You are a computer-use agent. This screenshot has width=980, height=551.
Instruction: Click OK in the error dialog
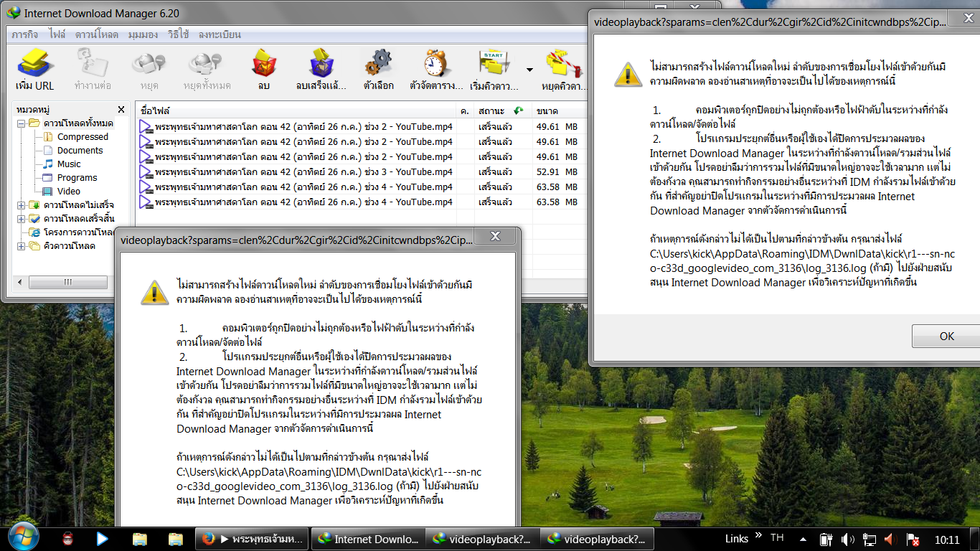coord(946,336)
